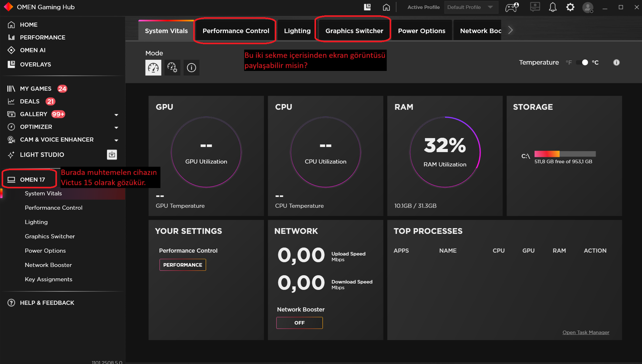Screen dimensions: 642x364
Task: Switch to the Power Options tab
Action: pyautogui.click(x=421, y=31)
